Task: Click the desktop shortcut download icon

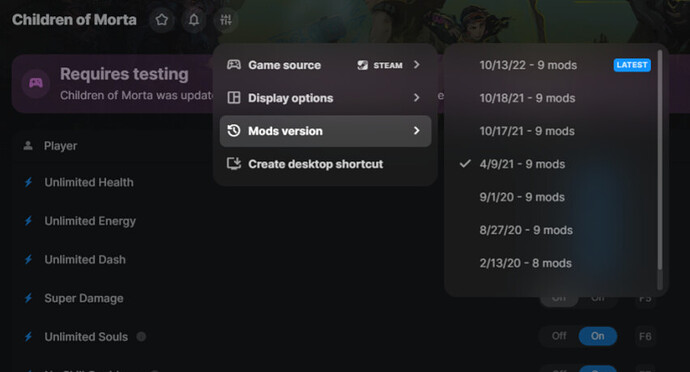Action: [234, 164]
